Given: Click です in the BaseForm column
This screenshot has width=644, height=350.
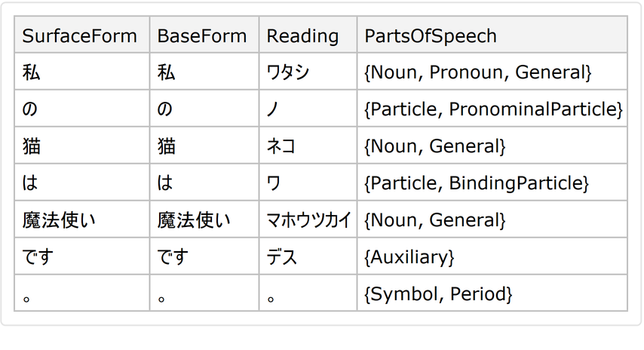Looking at the screenshot, I should pos(172,257).
